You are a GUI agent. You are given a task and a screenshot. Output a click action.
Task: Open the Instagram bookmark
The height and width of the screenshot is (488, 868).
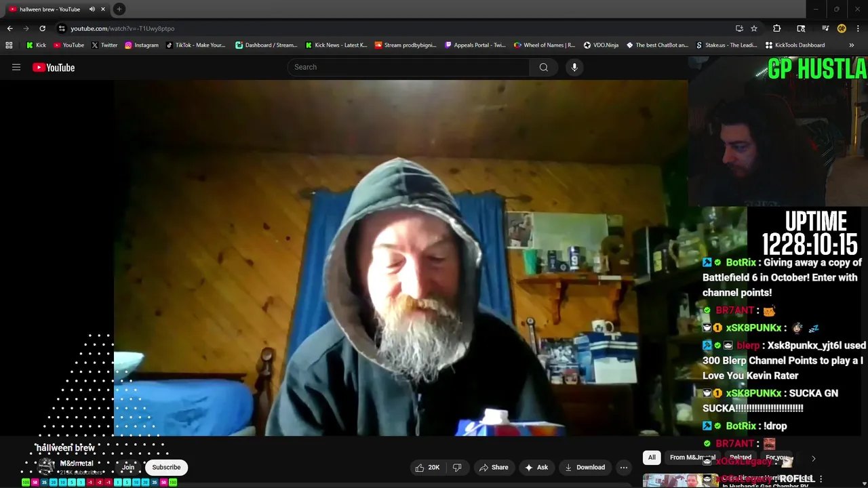pos(141,45)
